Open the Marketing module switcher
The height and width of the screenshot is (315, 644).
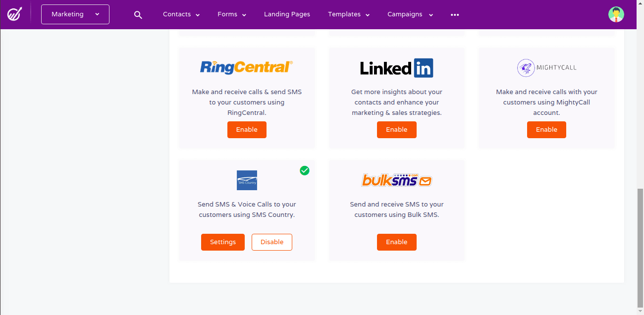75,14
